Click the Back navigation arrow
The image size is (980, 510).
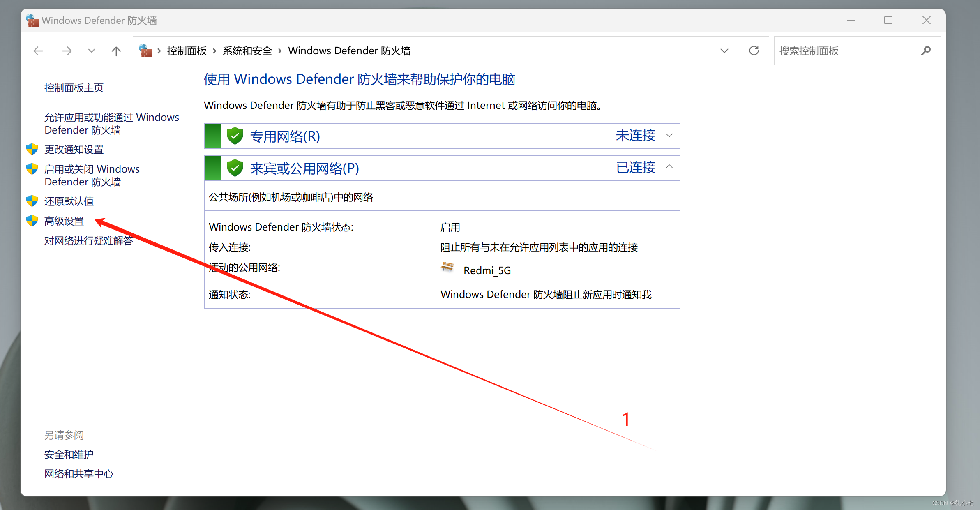[x=38, y=51]
